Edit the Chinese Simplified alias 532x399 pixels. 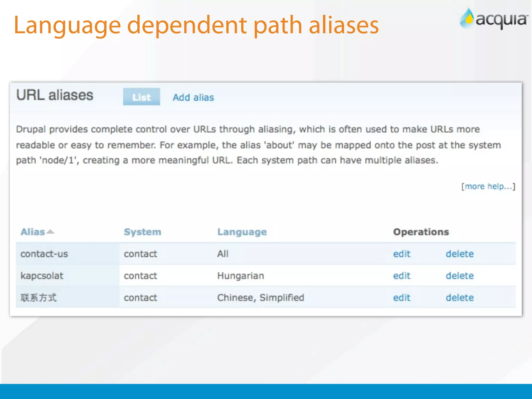click(x=401, y=297)
